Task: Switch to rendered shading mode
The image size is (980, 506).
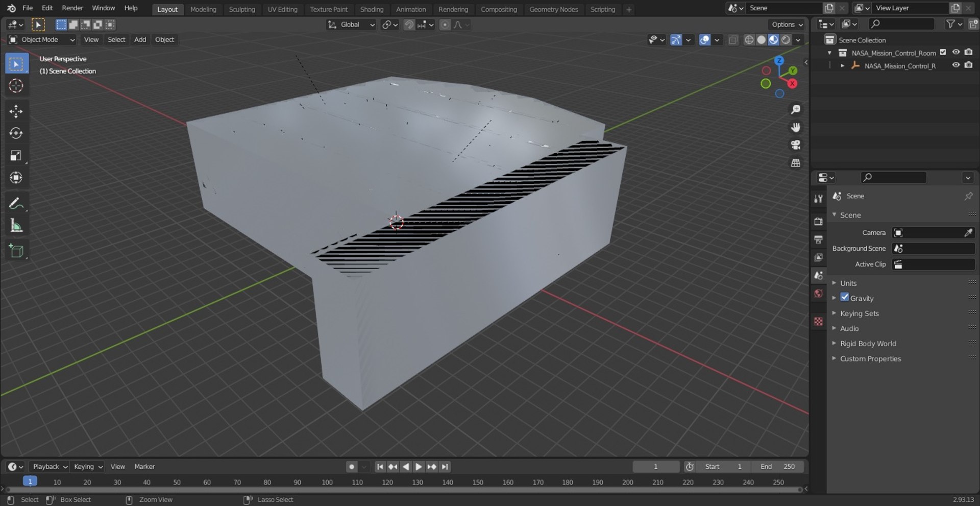Action: [786, 40]
